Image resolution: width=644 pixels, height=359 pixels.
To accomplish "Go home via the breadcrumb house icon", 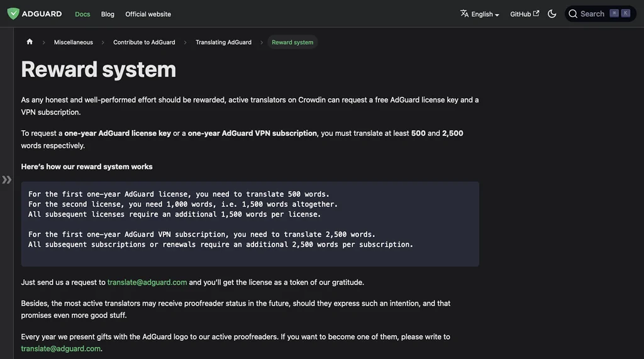I will click(x=30, y=42).
